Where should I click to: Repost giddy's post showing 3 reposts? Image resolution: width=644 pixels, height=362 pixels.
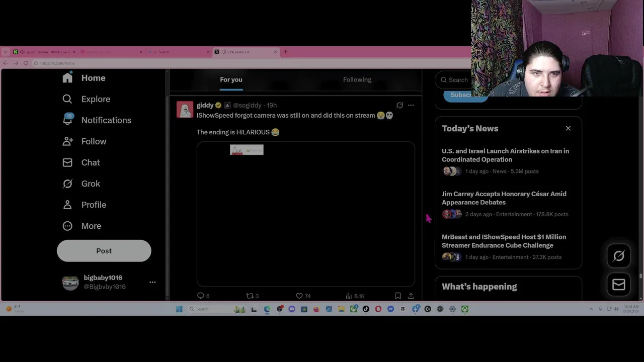pos(252,296)
